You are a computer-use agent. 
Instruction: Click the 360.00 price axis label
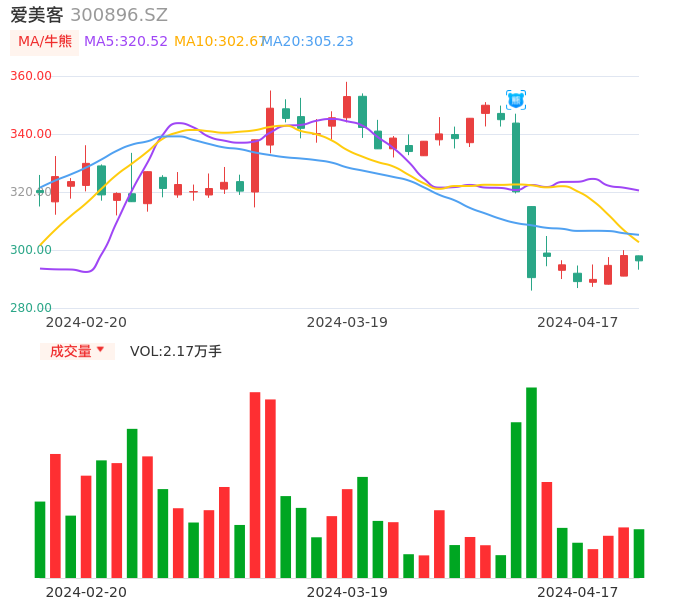30,77
